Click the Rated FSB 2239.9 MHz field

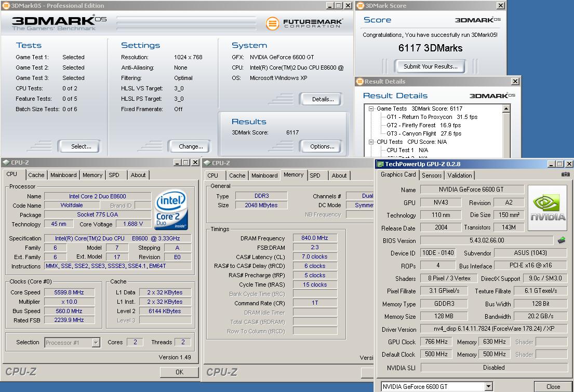tap(69, 320)
